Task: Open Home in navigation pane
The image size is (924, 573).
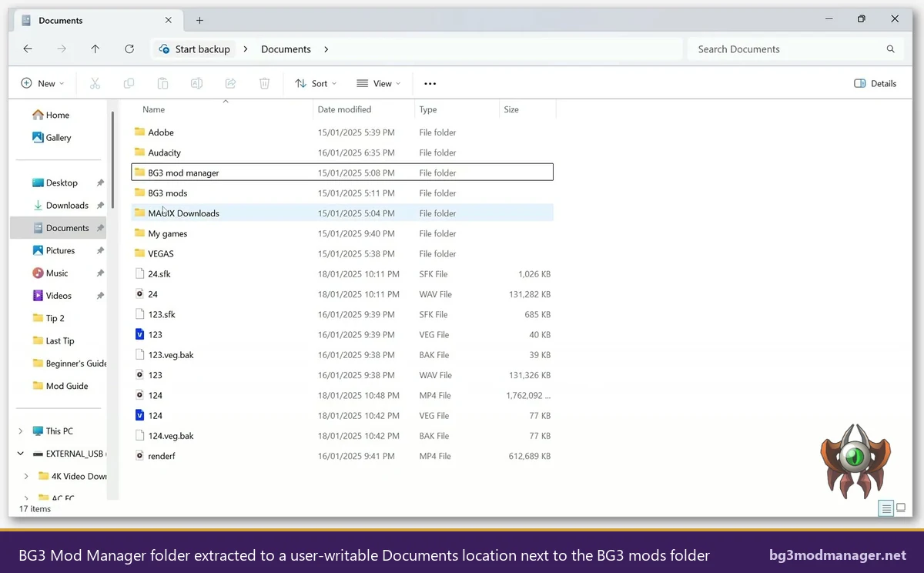Action: [x=57, y=115]
